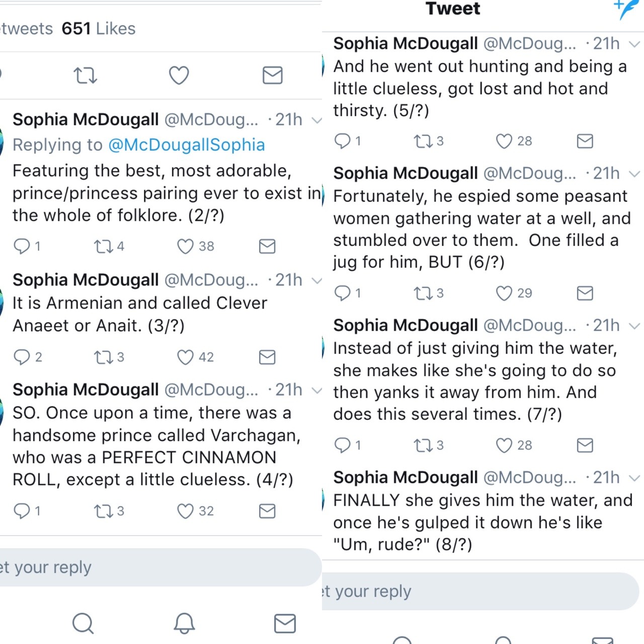The width and height of the screenshot is (644, 644).
Task: Retweet the main tweet from top action bar
Action: [85, 75]
